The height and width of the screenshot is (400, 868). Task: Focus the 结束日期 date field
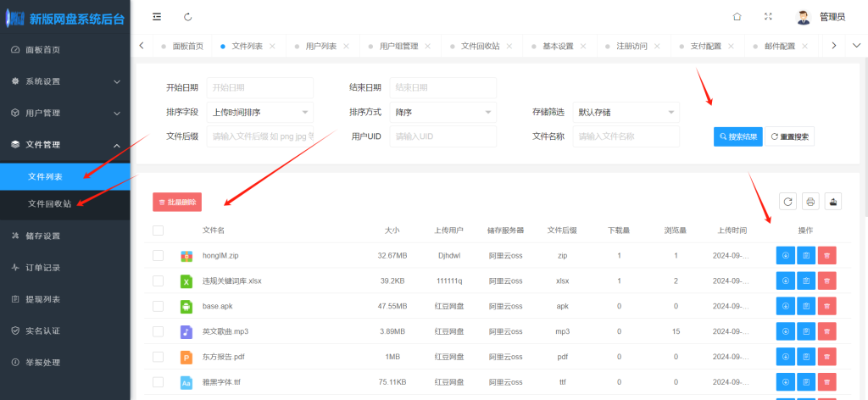[442, 87]
